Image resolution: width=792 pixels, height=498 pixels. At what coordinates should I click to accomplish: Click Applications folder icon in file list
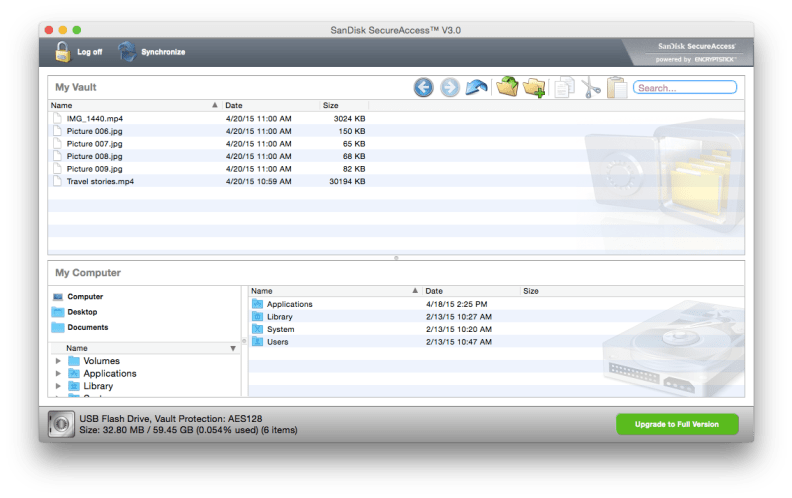pos(258,304)
